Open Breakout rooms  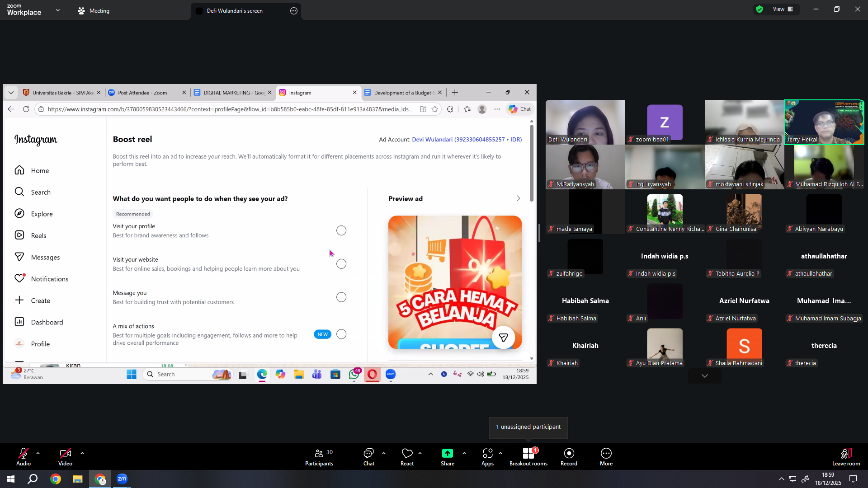pos(528,456)
